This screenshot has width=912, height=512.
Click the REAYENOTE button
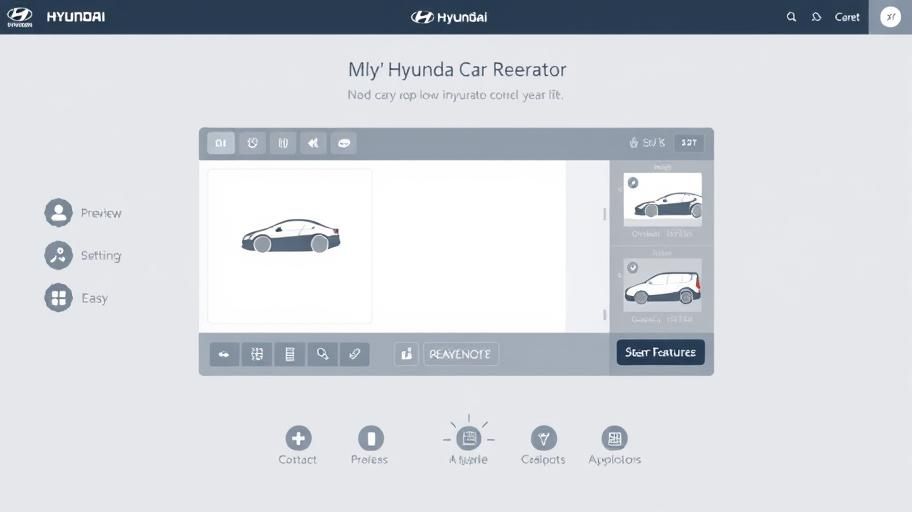click(460, 354)
